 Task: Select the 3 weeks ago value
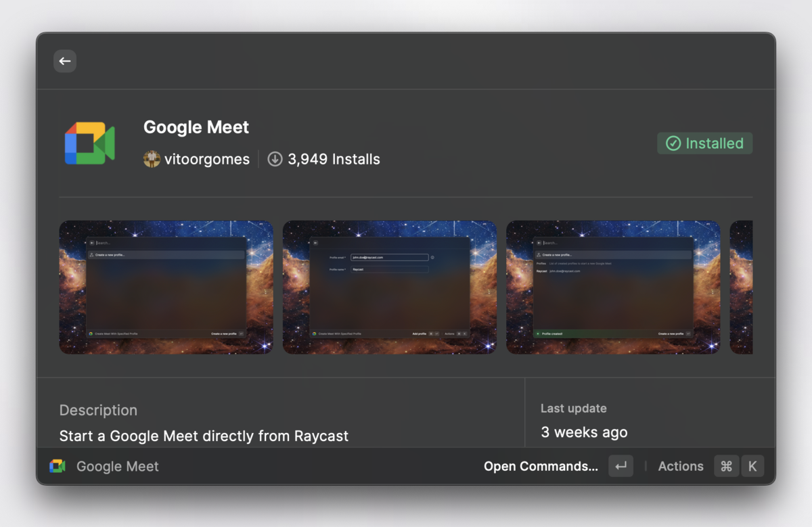(x=585, y=432)
